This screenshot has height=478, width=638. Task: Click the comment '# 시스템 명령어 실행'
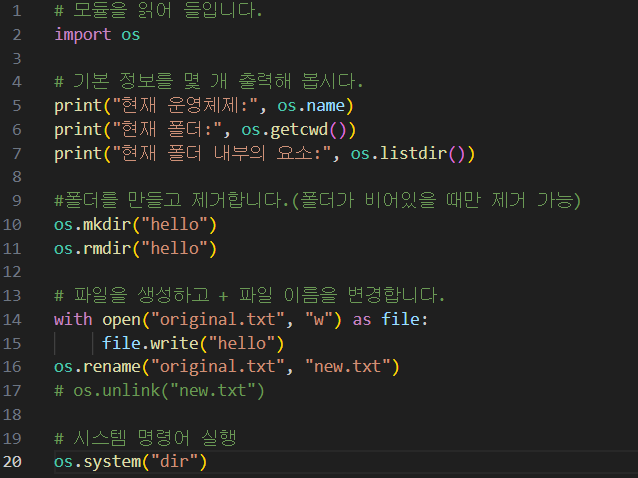tap(145, 438)
